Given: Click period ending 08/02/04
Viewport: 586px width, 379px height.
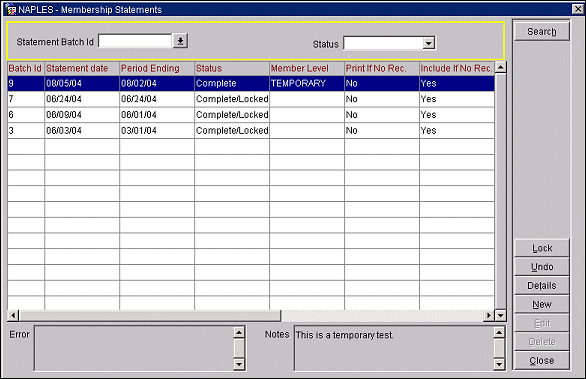Looking at the screenshot, I should 157,83.
